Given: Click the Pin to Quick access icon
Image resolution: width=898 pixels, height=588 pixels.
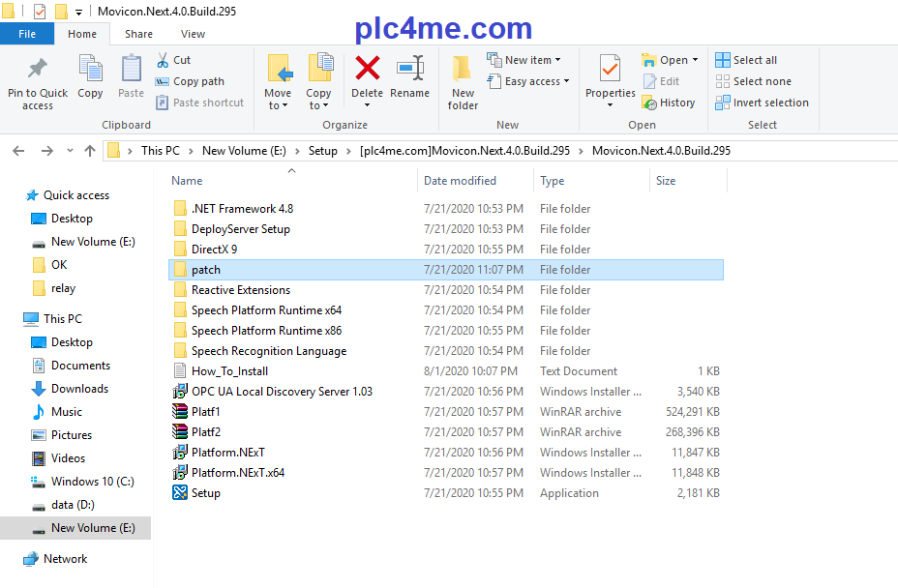Looking at the screenshot, I should click(x=38, y=70).
